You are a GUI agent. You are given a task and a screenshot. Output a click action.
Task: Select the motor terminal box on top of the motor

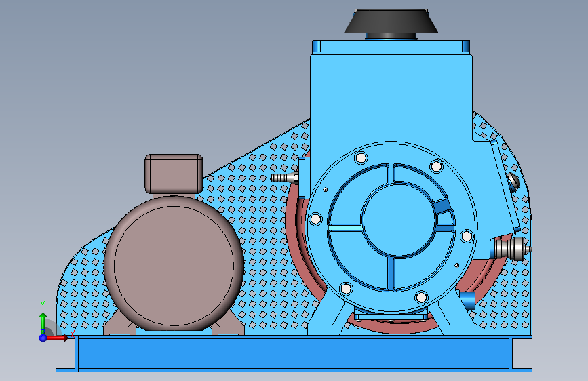pos(174,174)
